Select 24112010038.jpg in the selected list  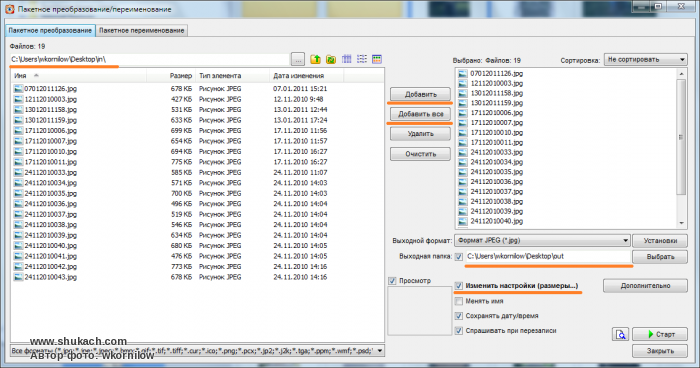[496, 201]
